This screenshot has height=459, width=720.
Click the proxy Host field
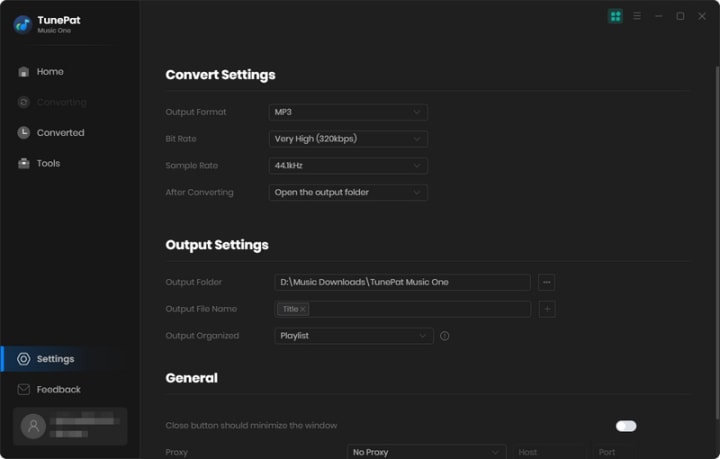[550, 452]
